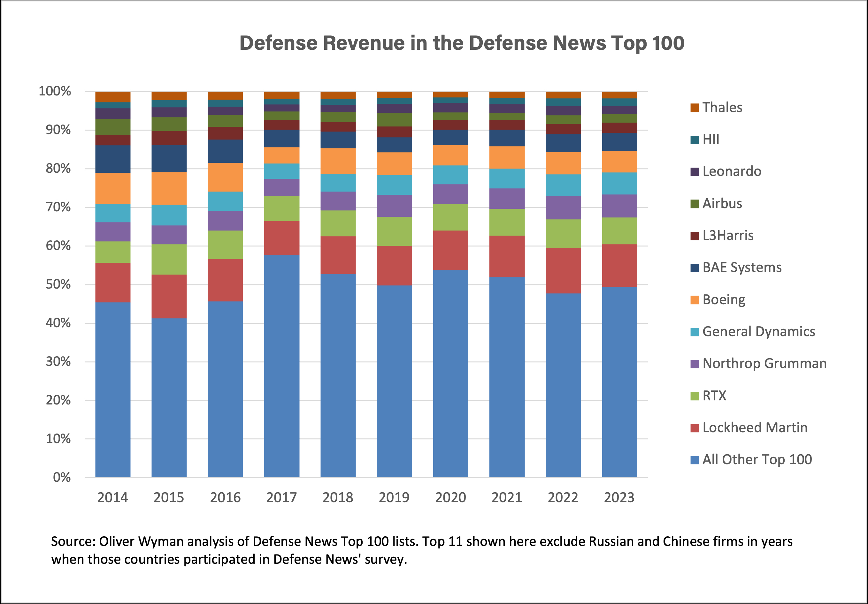Select the "BAE Systems" legend label
This screenshot has height=604, width=868.
click(x=742, y=268)
